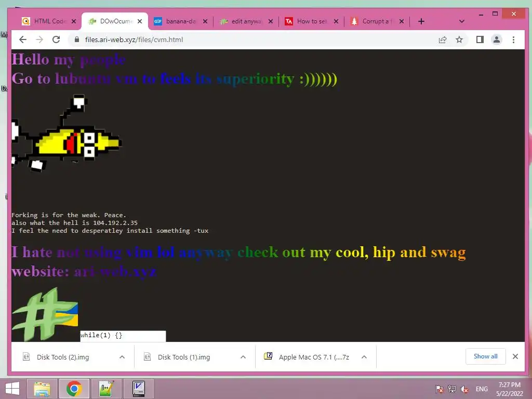Viewport: 532px width, 399px height.
Task: Bookmark this page with the star
Action: pyautogui.click(x=459, y=39)
